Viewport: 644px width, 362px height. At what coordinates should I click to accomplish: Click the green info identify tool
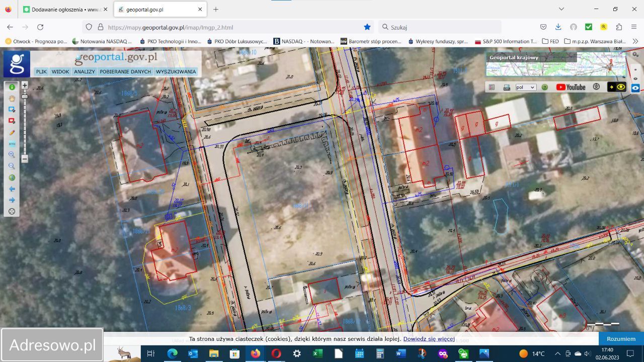(12, 87)
